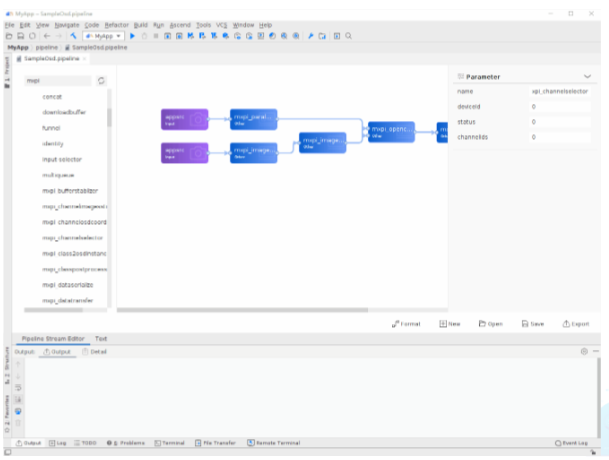Open the MyApp run configuration dropdown
Screen dimensions: 609x460
pyautogui.click(x=103, y=36)
